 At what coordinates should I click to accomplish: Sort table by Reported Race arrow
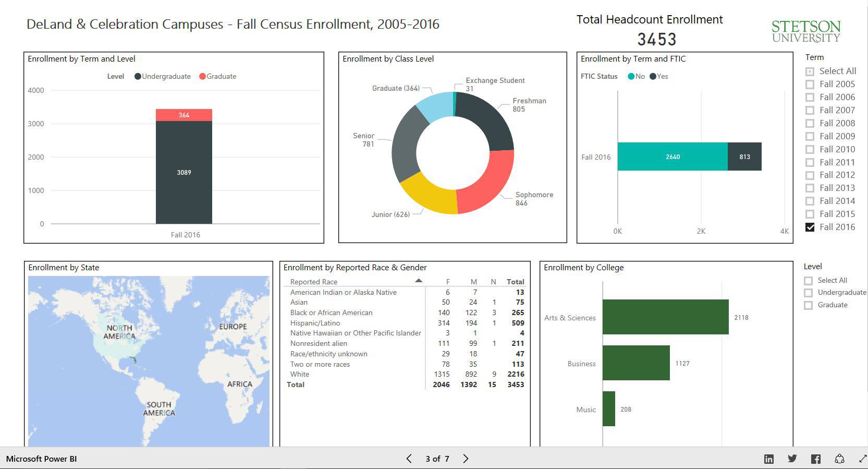[418, 281]
